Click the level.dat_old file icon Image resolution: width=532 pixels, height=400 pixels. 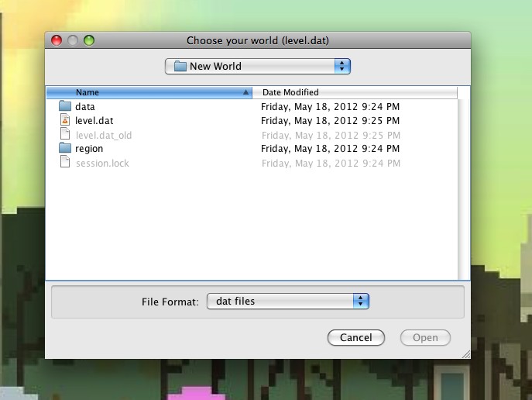65,135
